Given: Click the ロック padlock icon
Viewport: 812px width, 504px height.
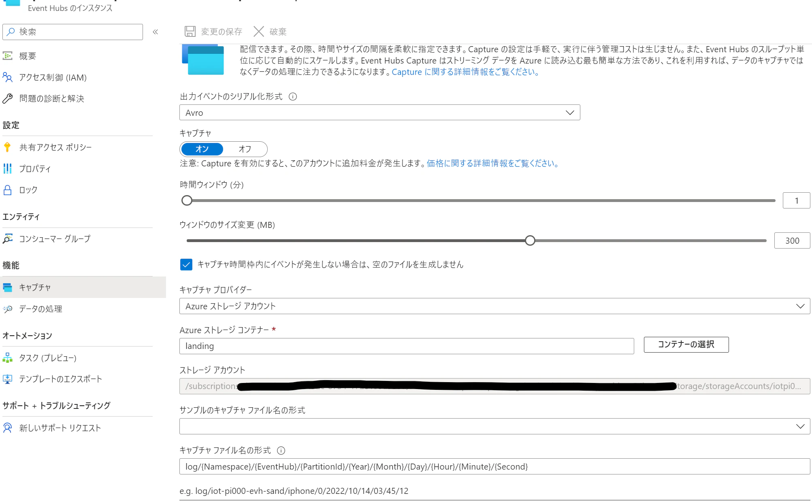Looking at the screenshot, I should [x=7, y=190].
